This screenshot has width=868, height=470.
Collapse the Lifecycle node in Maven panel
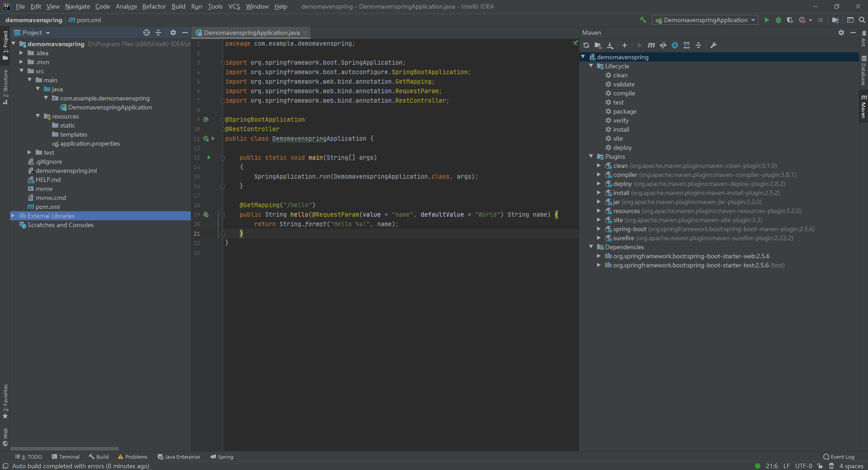(x=591, y=66)
